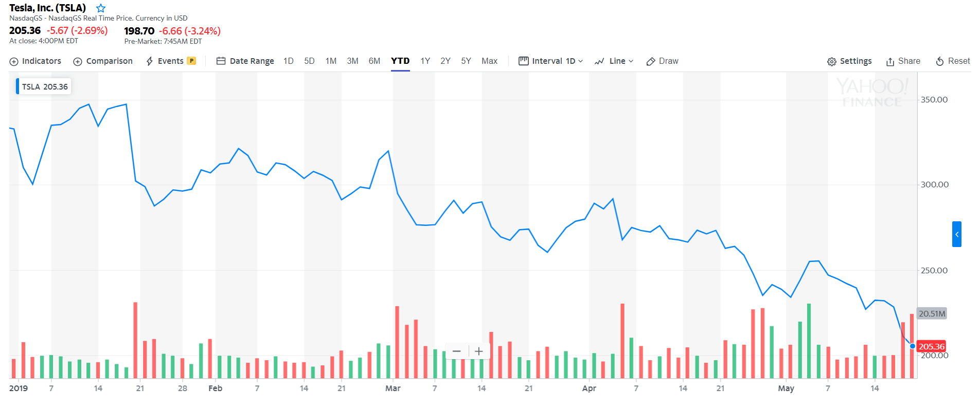This screenshot has height=404, width=980.
Task: Open chart Settings gear
Action: [849, 61]
